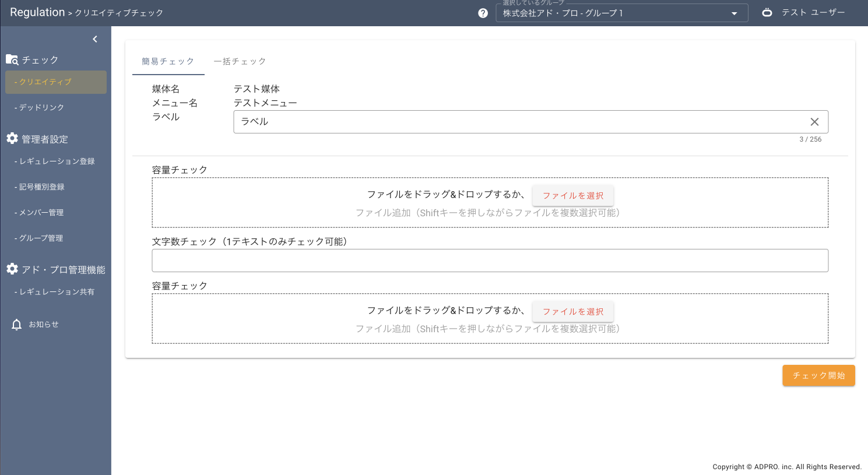Expand the group selector arrow
868x475 pixels.
click(734, 13)
